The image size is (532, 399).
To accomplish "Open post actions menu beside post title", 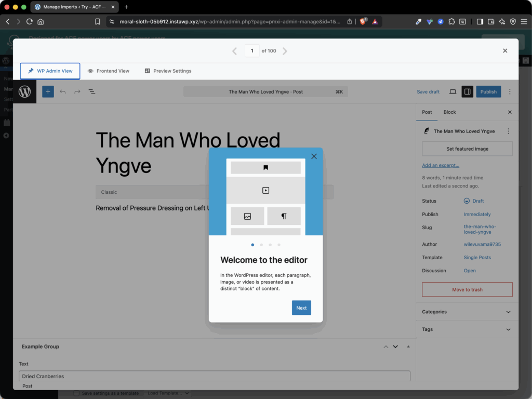I will click(x=508, y=131).
